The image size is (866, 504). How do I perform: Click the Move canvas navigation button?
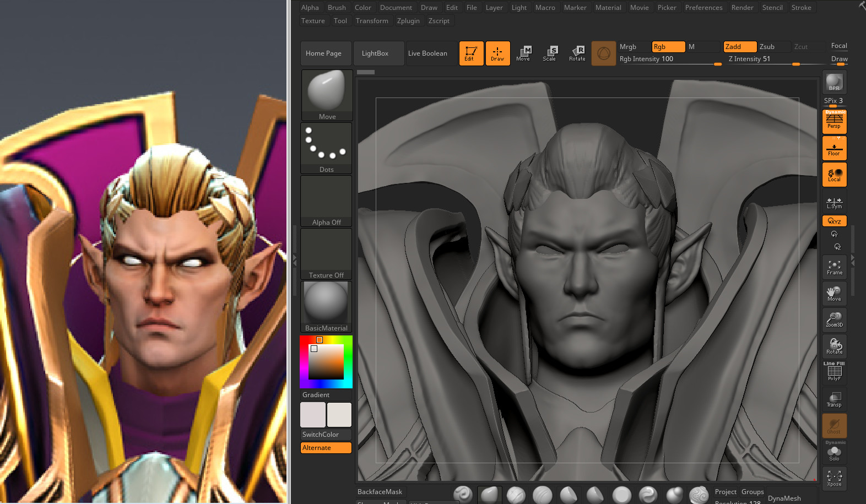(834, 294)
